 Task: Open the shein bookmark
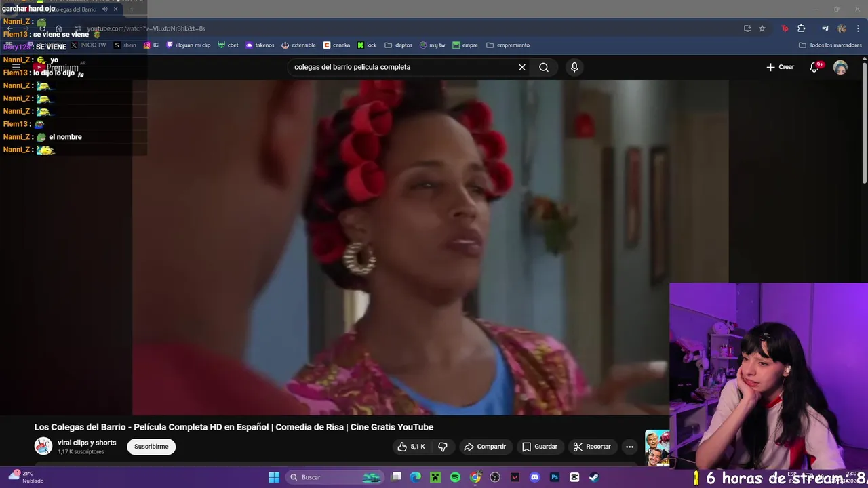(125, 45)
